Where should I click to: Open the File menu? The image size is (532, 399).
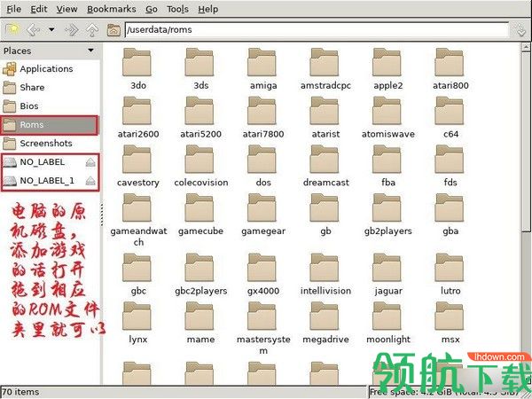[14, 9]
